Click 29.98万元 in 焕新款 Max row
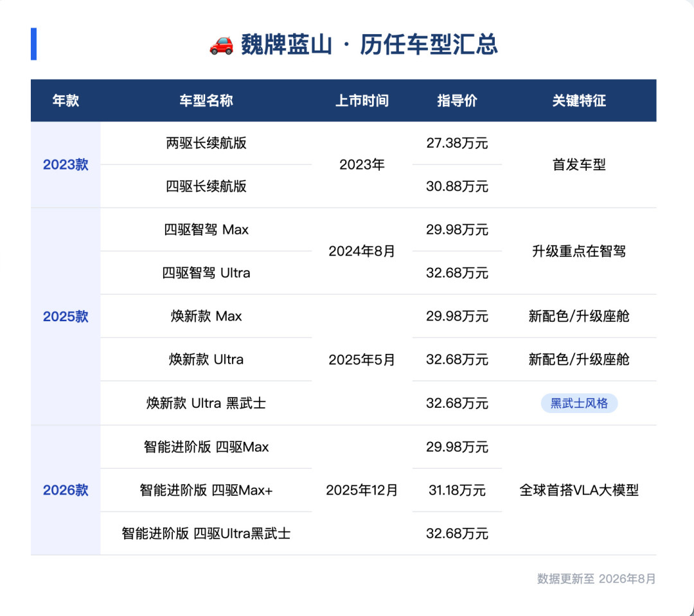Viewport: 694px width, 616px height. pos(458,316)
